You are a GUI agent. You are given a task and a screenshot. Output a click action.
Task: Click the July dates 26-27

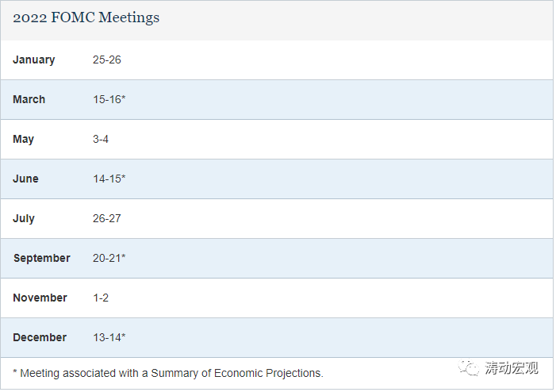107,218
